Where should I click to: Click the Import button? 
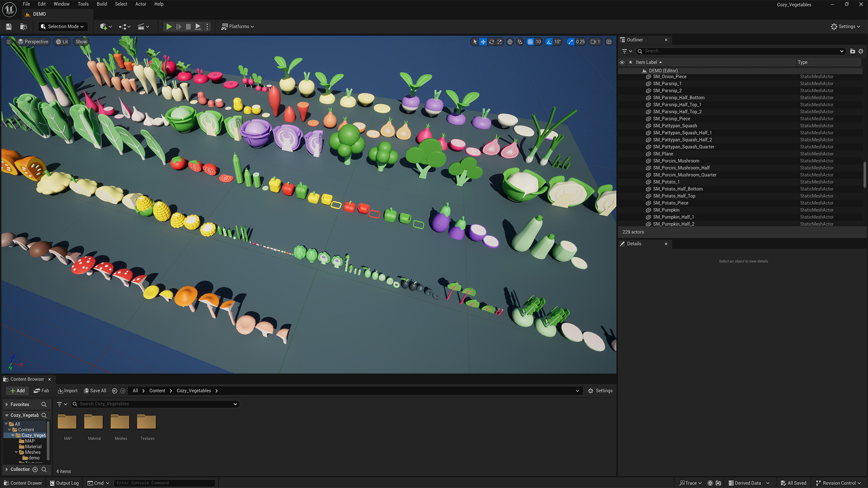[67, 391]
